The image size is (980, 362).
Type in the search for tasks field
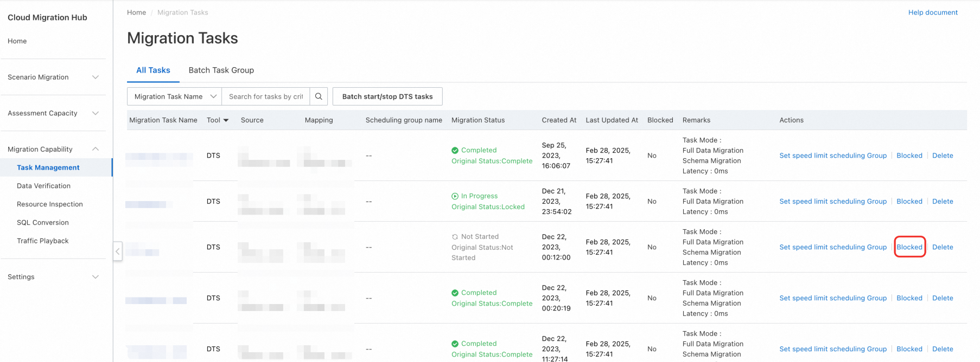(266, 96)
